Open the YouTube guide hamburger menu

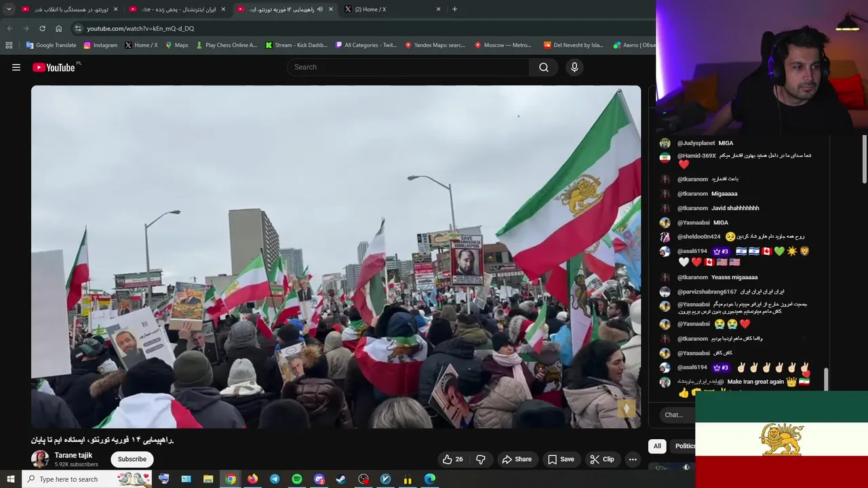(x=16, y=67)
